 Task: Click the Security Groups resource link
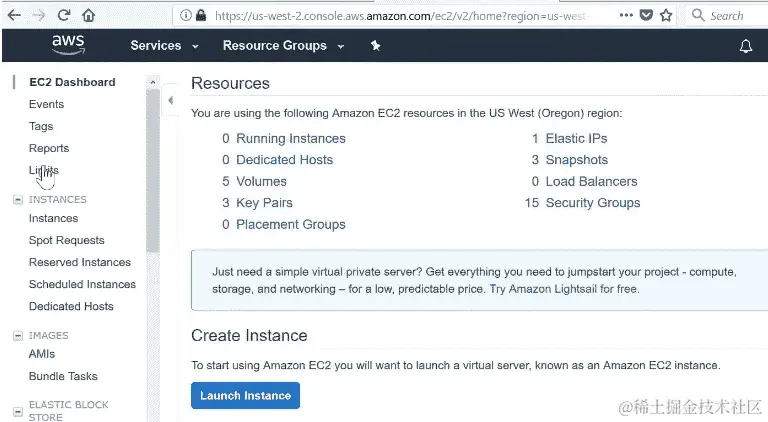point(593,203)
